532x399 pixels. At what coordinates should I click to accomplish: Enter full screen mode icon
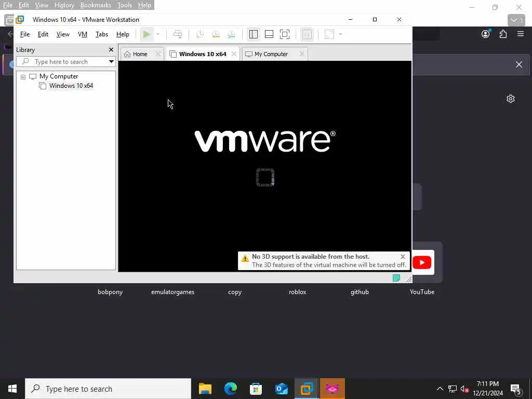(285, 34)
